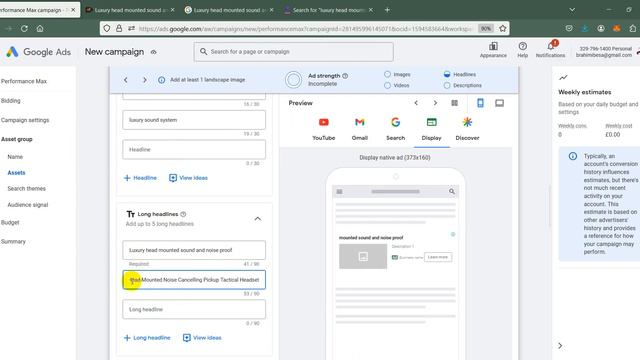This screenshot has height=360, width=640.
Task: Open Asset group section
Action: point(16,139)
